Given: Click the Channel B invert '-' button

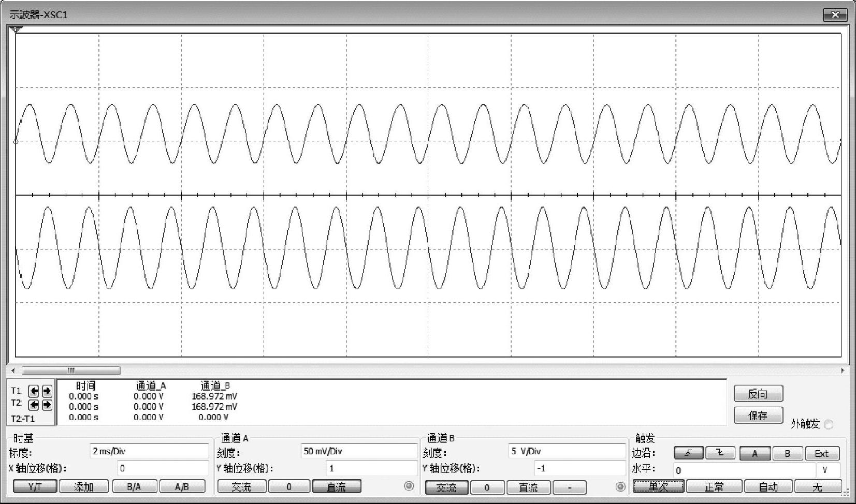Looking at the screenshot, I should click(x=570, y=487).
